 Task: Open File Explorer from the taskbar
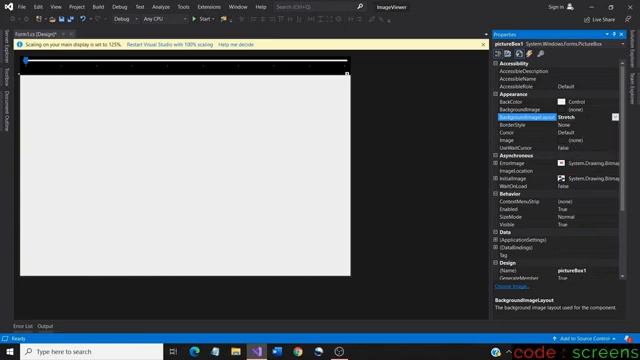(236, 351)
